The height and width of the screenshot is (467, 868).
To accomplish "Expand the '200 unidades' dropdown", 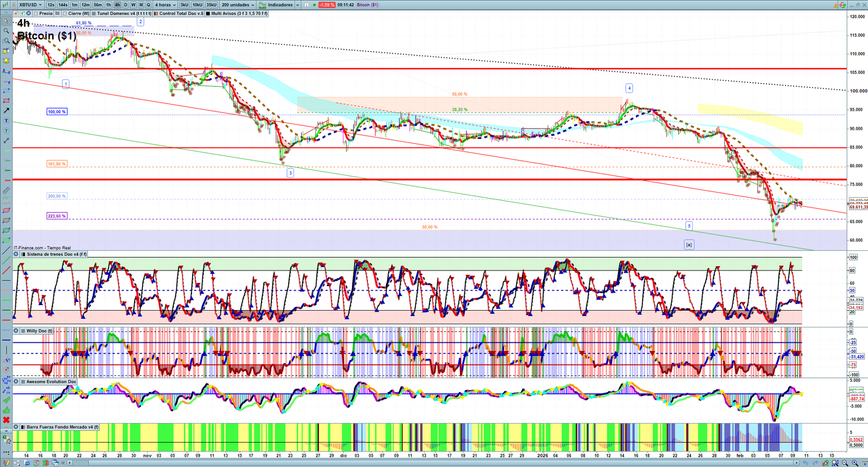I will click(x=238, y=5).
